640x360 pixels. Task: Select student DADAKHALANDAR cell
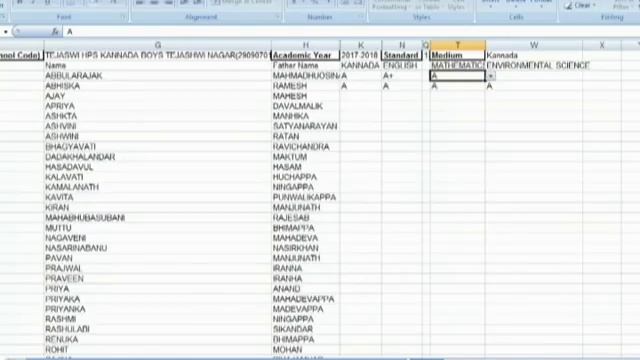158,157
